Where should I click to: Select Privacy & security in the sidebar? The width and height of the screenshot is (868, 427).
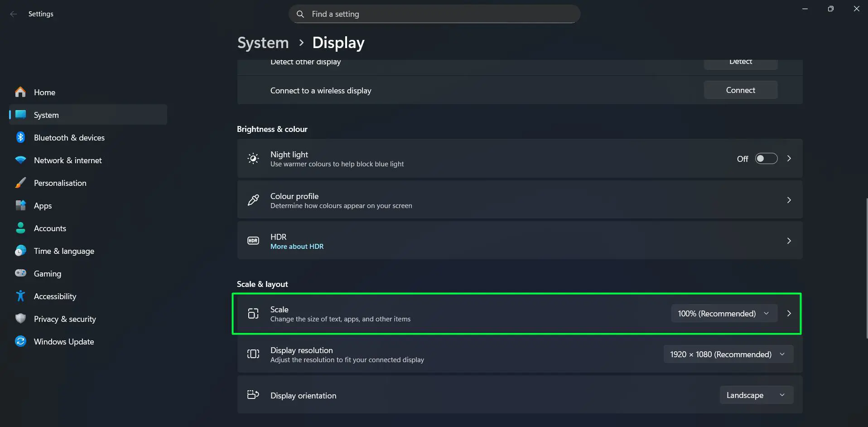(x=65, y=319)
